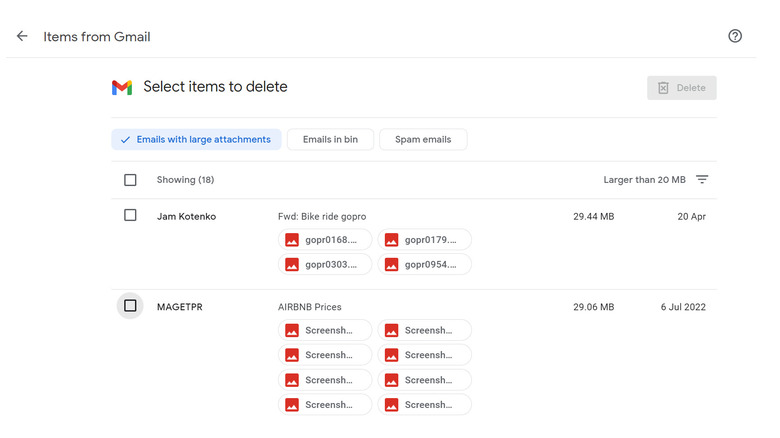Open the size filter options icon
780x438 pixels.
point(702,180)
